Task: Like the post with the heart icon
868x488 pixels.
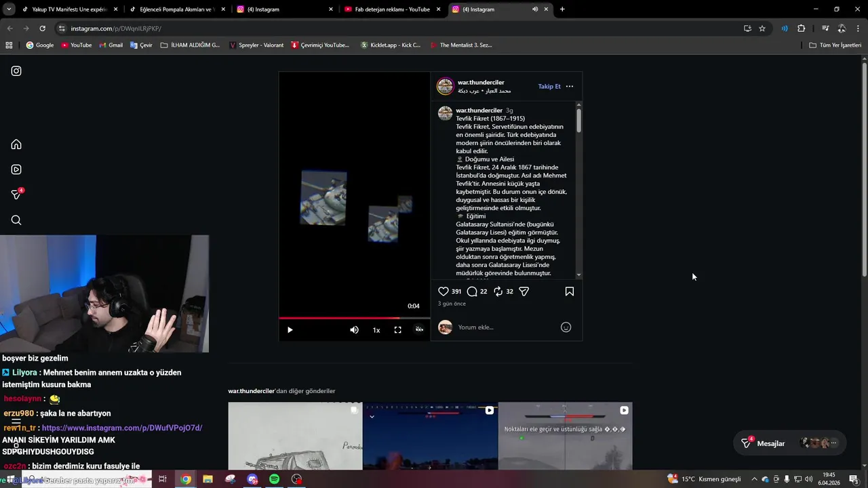Action: (x=443, y=291)
